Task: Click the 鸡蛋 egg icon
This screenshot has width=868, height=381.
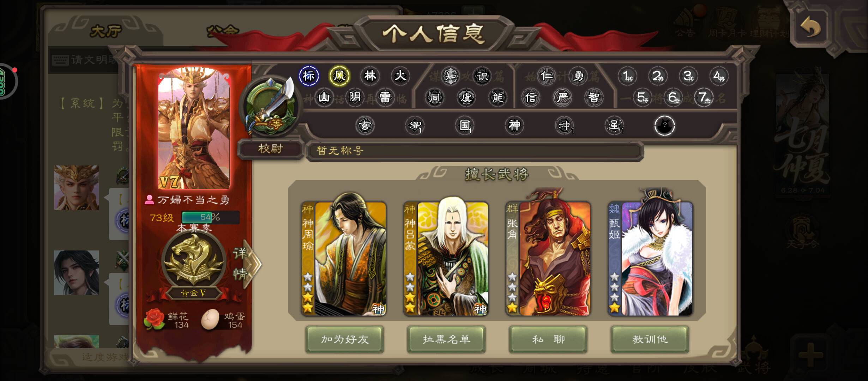Action: (210, 319)
